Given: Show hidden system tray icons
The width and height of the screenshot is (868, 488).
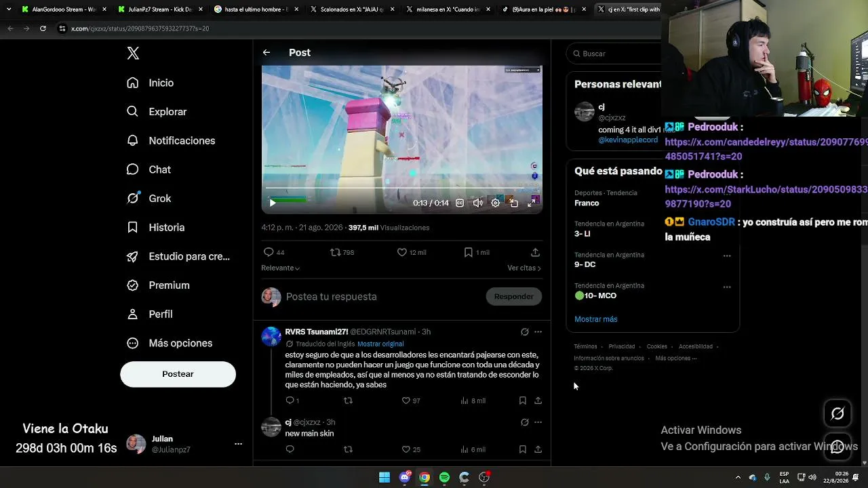Looking at the screenshot, I should (x=738, y=477).
